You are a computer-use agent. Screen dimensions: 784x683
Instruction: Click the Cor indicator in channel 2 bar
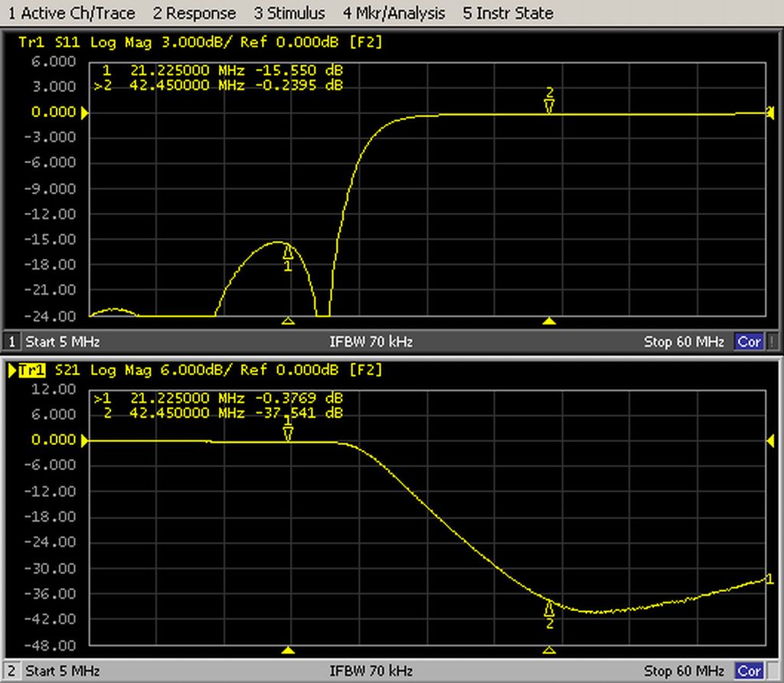pos(748,672)
